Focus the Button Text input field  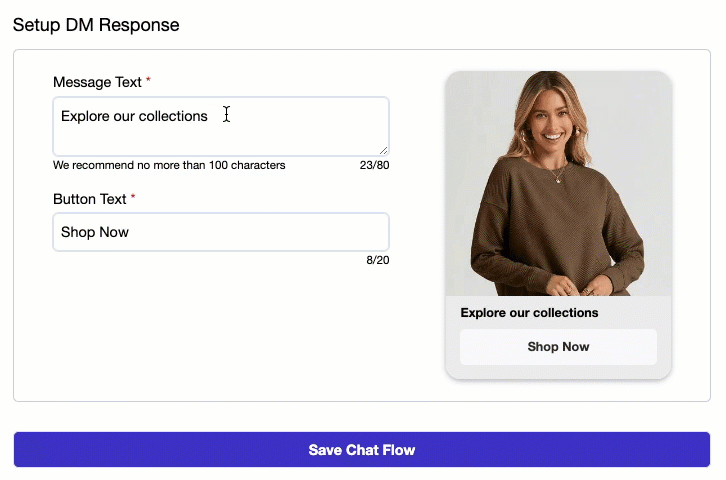[220, 232]
